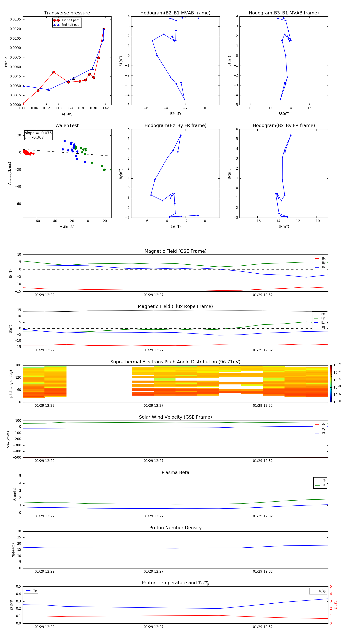
Task: Pick the Bz' entry in flux rope legend
Action: coord(320,323)
